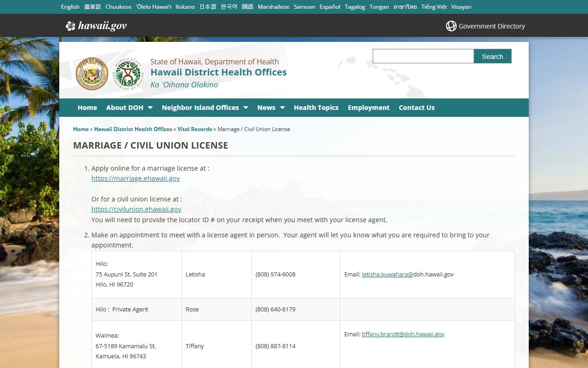Open the Contact Us page
Screen dimensions: 588x368
[x=416, y=108]
